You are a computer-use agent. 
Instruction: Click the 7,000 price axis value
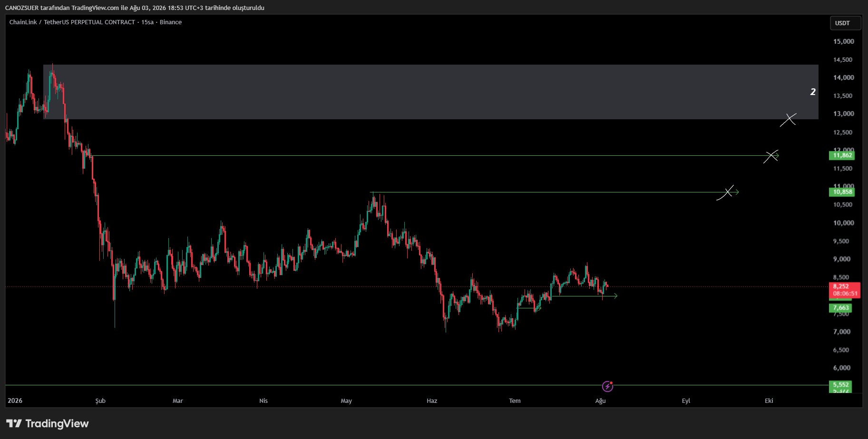pos(841,332)
